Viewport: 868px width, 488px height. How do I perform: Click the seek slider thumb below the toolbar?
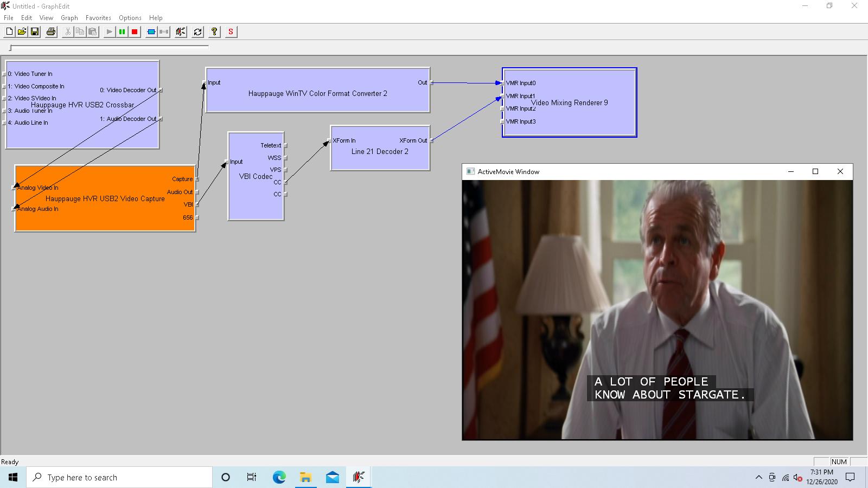pyautogui.click(x=10, y=48)
